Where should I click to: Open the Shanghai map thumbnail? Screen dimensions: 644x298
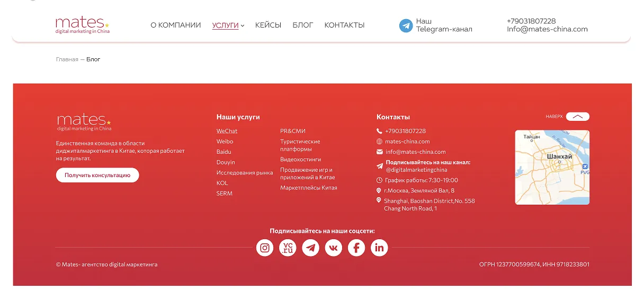tap(552, 167)
